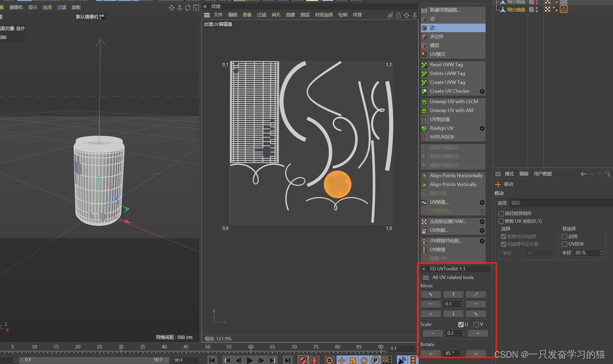Move UVs left with left-arrow button
Screen dimensions: 613x364
coord(431,304)
